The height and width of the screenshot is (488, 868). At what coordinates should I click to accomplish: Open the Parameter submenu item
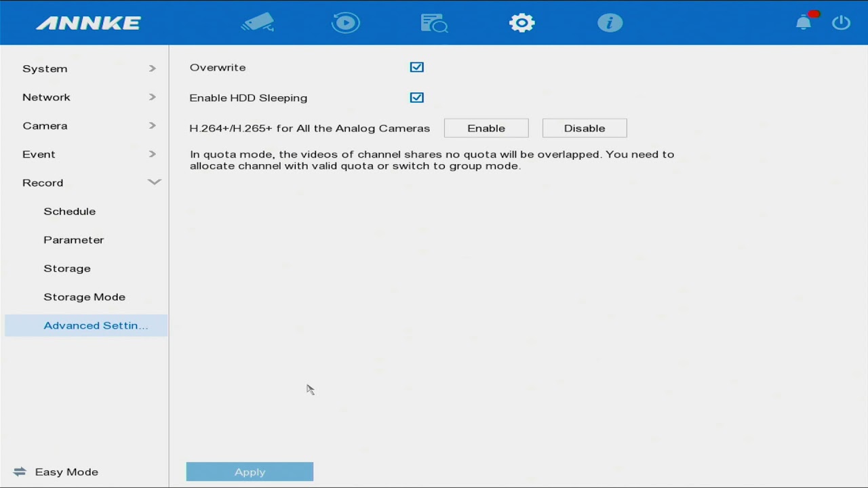[x=74, y=240]
